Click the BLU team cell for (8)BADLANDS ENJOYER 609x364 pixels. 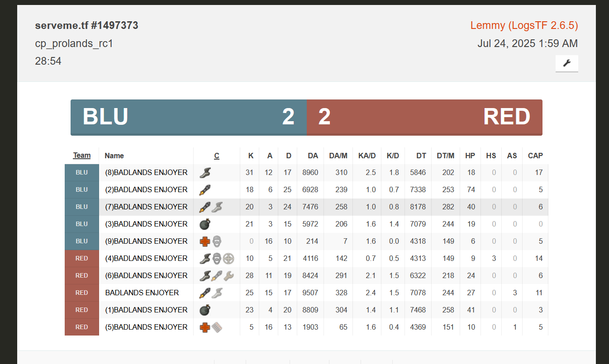[82, 172]
